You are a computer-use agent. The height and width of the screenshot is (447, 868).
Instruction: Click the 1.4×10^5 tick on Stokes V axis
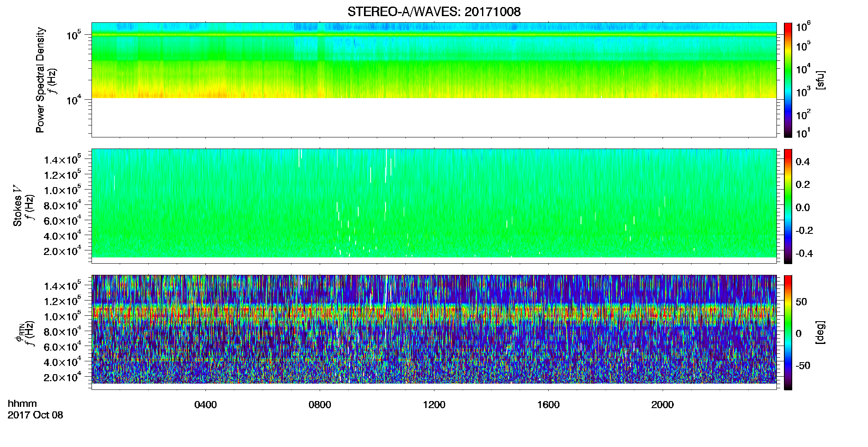pyautogui.click(x=62, y=160)
